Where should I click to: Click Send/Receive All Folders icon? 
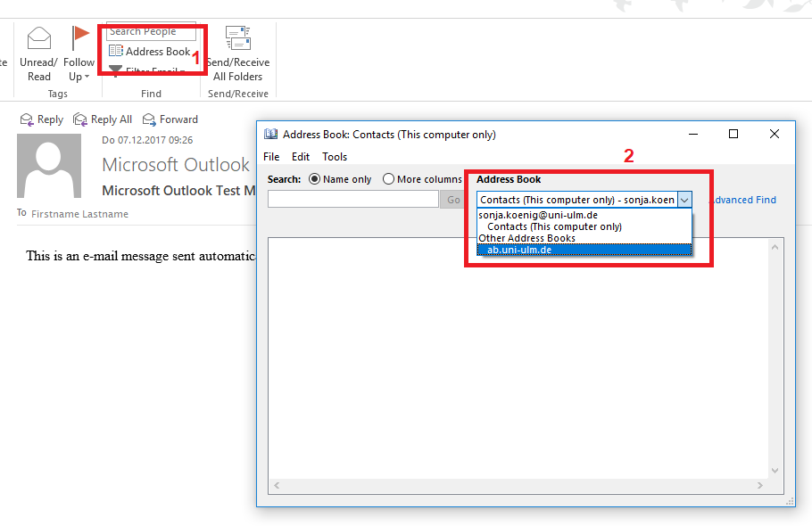238,39
